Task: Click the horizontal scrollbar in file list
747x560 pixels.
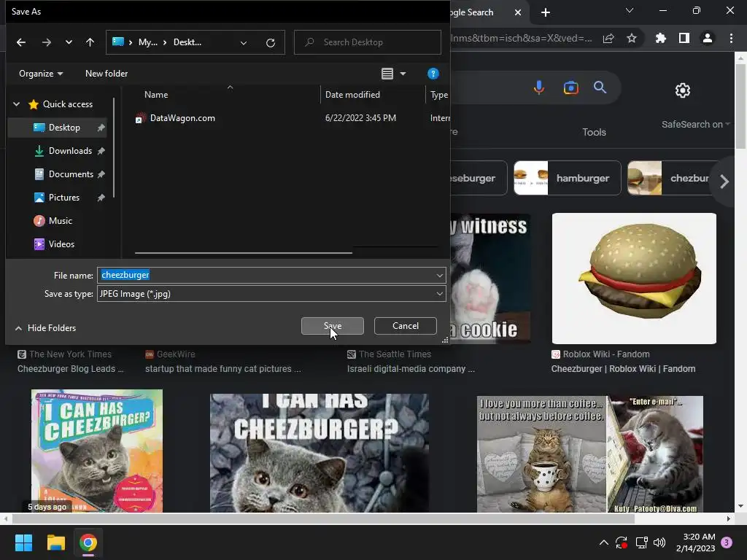Action: [244, 252]
